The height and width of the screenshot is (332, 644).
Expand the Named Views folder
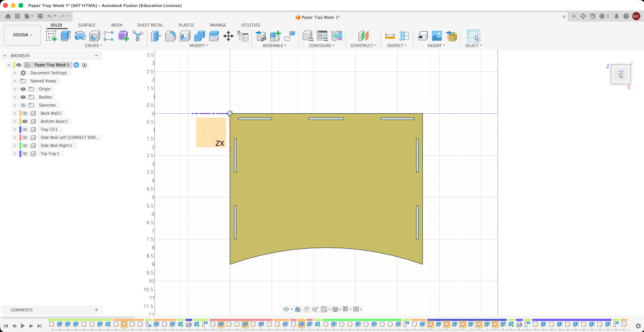15,81
